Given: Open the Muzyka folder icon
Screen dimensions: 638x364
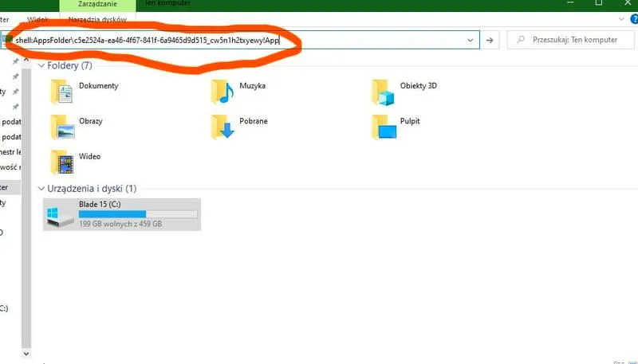Looking at the screenshot, I should pos(223,92).
